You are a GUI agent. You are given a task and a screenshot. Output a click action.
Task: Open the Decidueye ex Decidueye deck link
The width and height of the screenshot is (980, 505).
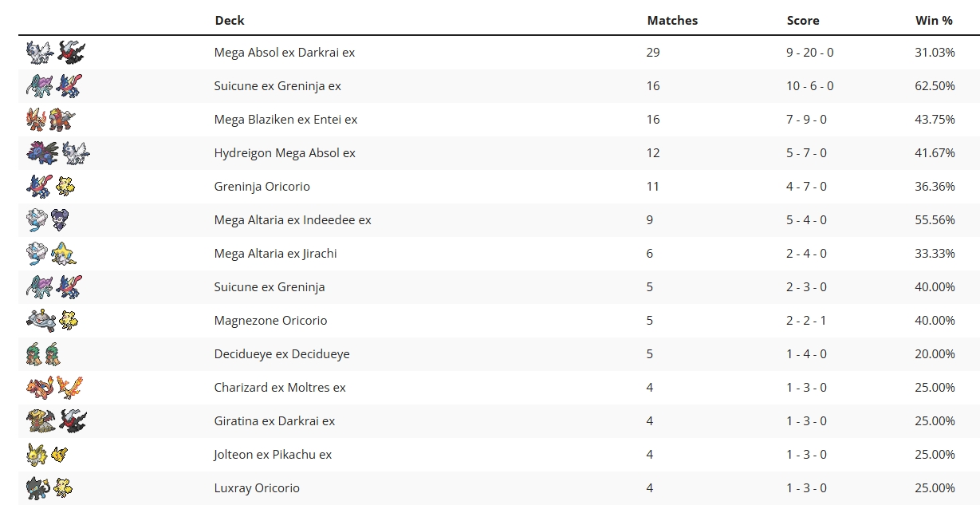281,354
